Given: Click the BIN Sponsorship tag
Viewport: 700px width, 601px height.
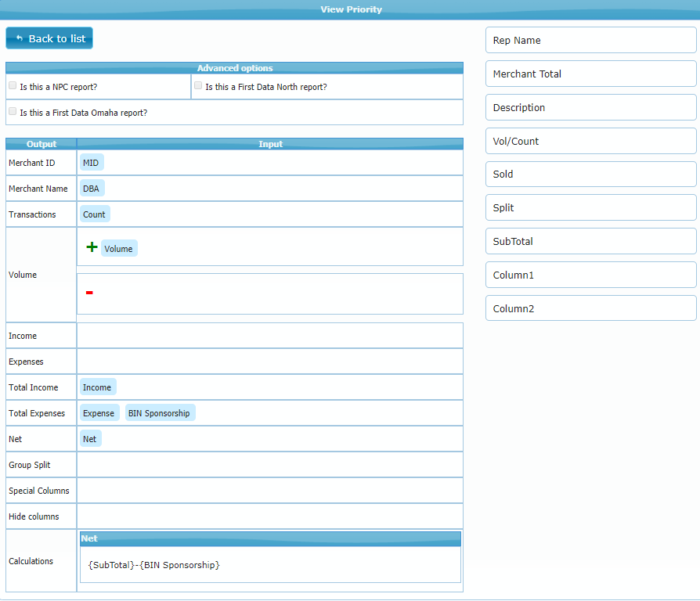Looking at the screenshot, I should tap(159, 413).
